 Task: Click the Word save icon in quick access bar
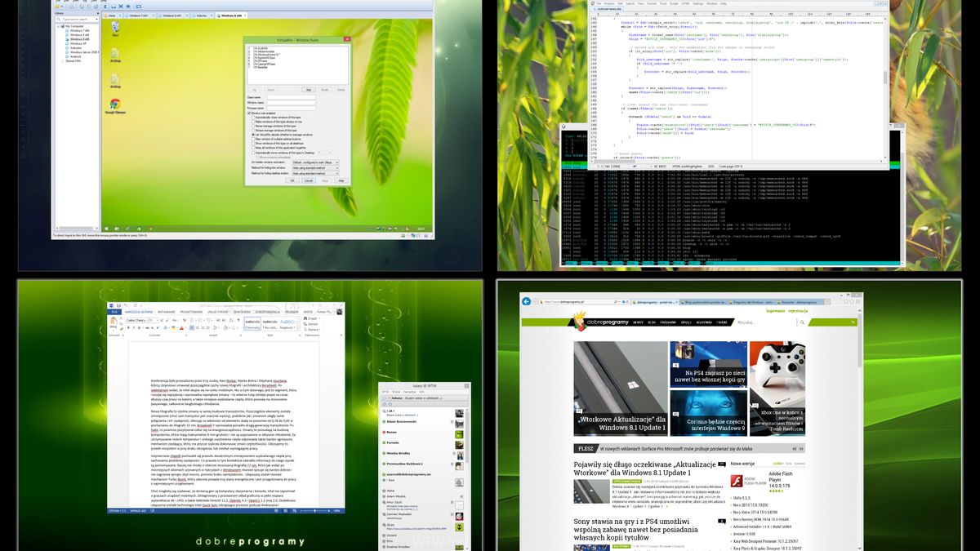(x=118, y=305)
